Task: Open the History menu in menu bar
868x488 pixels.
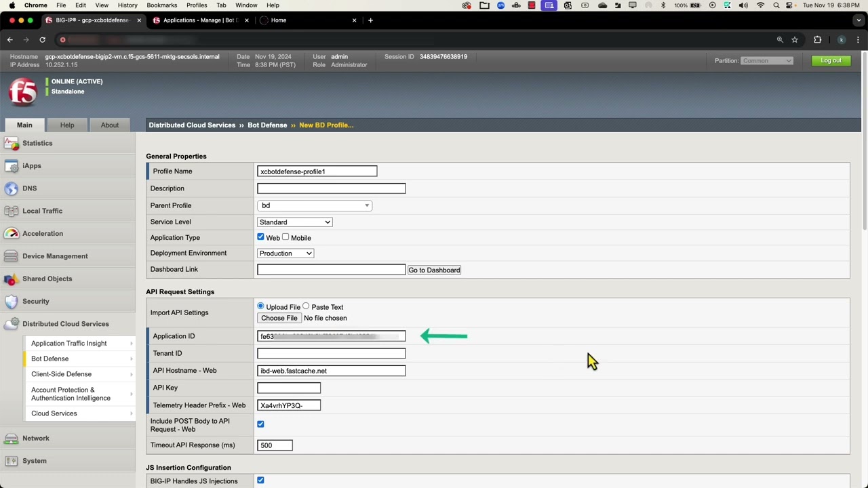Action: [127, 5]
